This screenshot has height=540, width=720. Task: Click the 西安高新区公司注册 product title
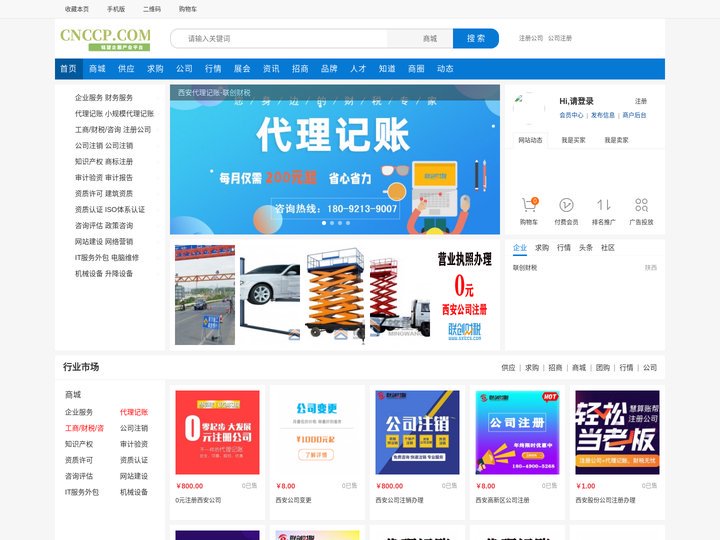[502, 500]
